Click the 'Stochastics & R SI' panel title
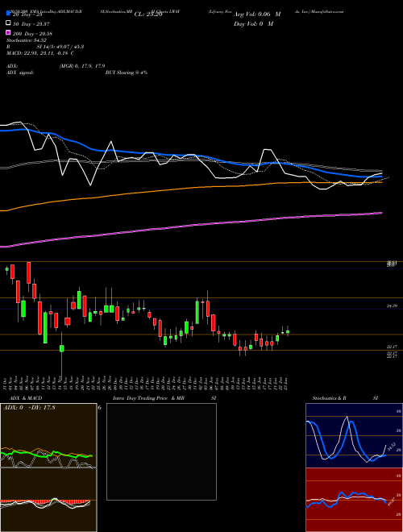Image resolution: width=403 pixels, height=532 pixels. point(345,398)
